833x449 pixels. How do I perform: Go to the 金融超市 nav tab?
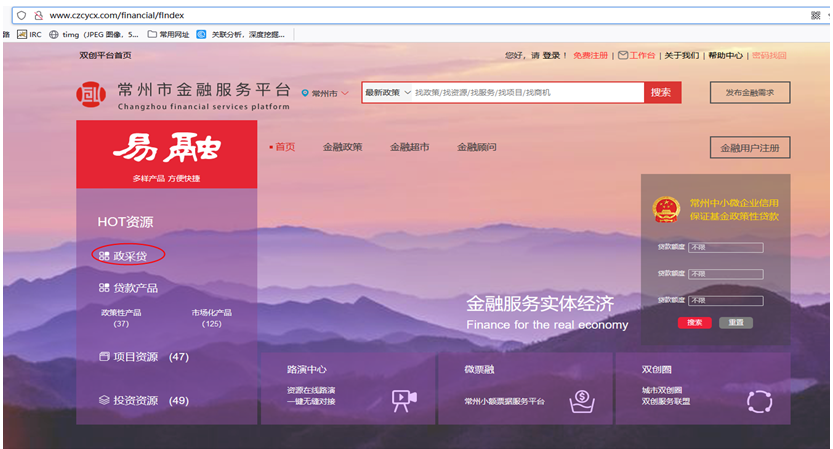409,147
